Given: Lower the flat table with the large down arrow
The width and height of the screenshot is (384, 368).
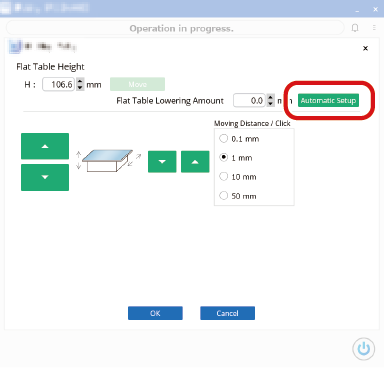Looking at the screenshot, I should pyautogui.click(x=45, y=177).
